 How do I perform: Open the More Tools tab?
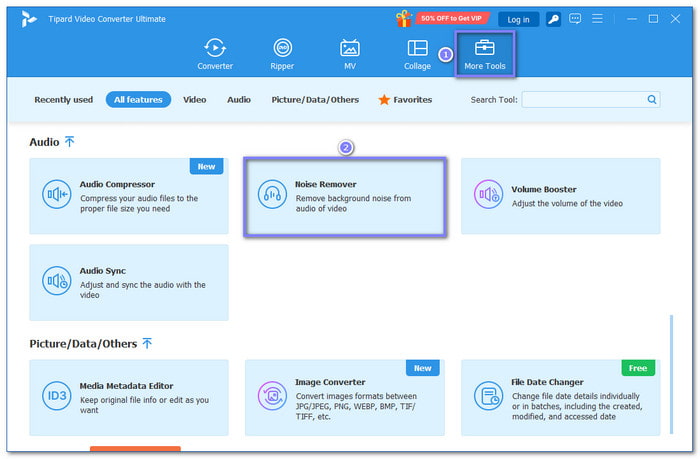485,54
